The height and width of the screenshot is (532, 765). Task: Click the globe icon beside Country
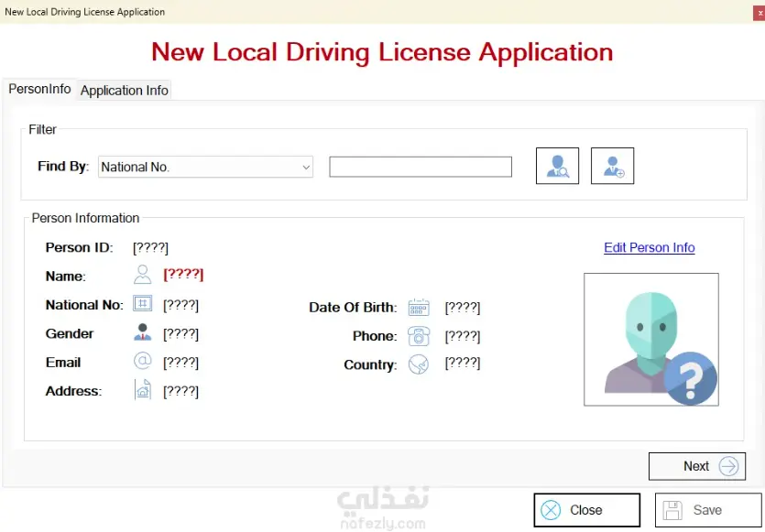pos(419,364)
